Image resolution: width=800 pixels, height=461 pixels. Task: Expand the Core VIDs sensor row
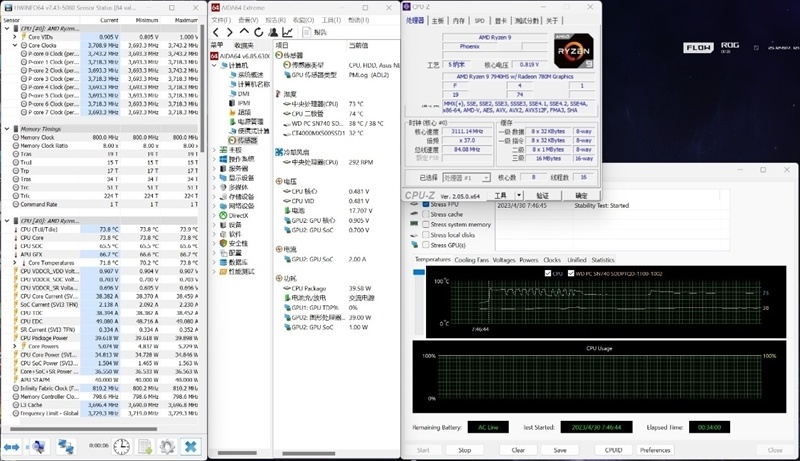tap(16, 37)
